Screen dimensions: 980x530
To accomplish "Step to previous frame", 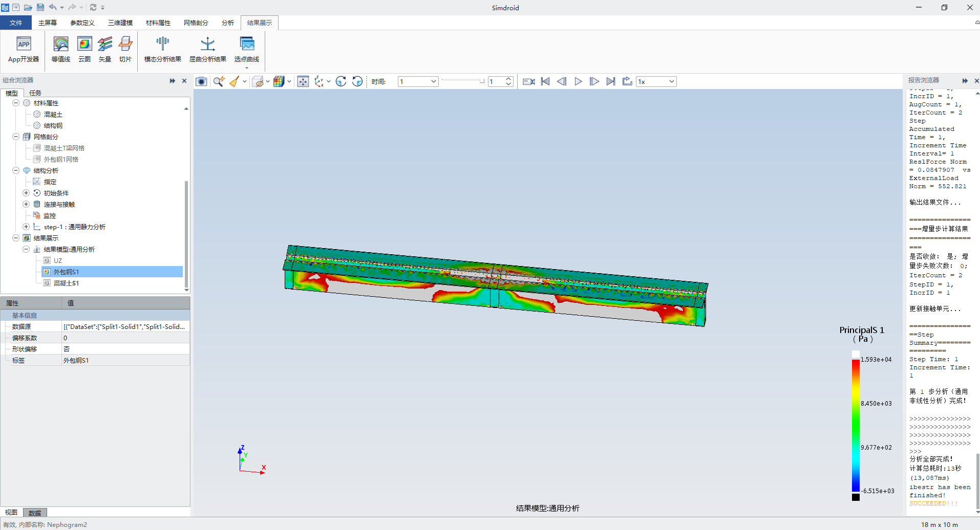I will 562,81.
